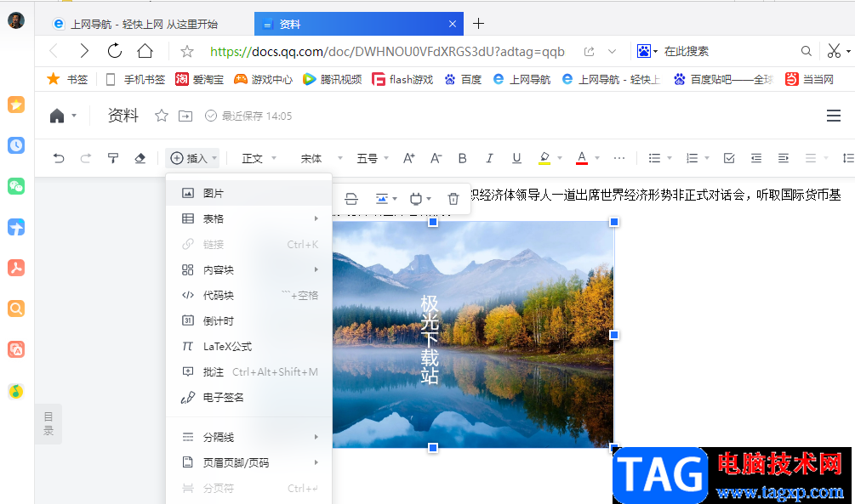Click the move-to-folder icon beside title

coord(185,116)
